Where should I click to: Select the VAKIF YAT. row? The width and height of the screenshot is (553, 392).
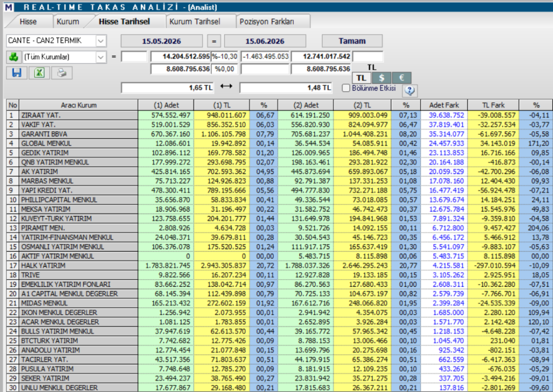[x=279, y=125]
